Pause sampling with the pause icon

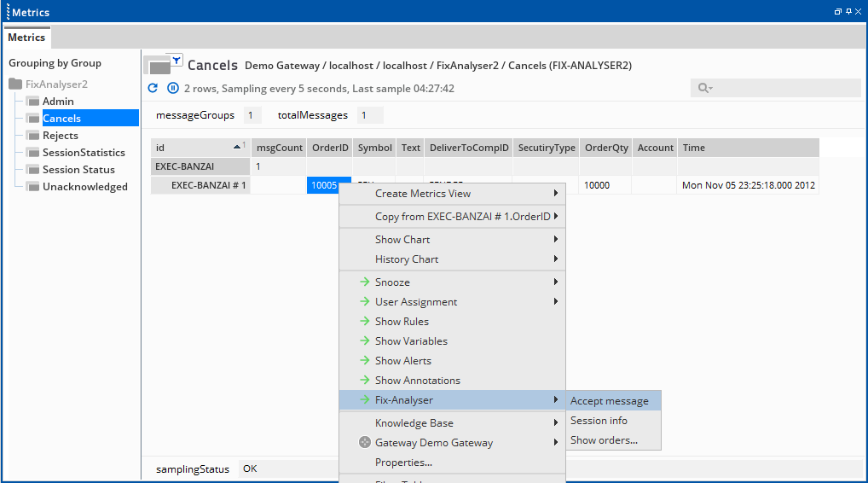[x=173, y=88]
